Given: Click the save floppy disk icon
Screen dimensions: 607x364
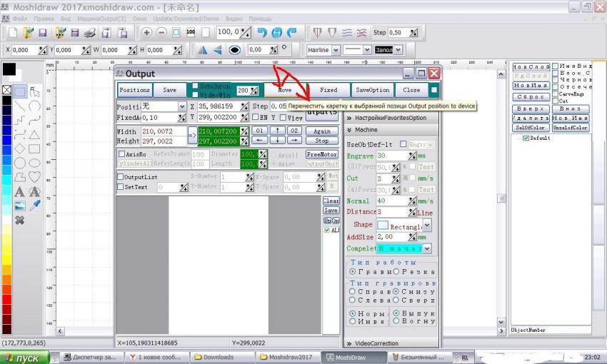Looking at the screenshot, I should (x=43, y=33).
